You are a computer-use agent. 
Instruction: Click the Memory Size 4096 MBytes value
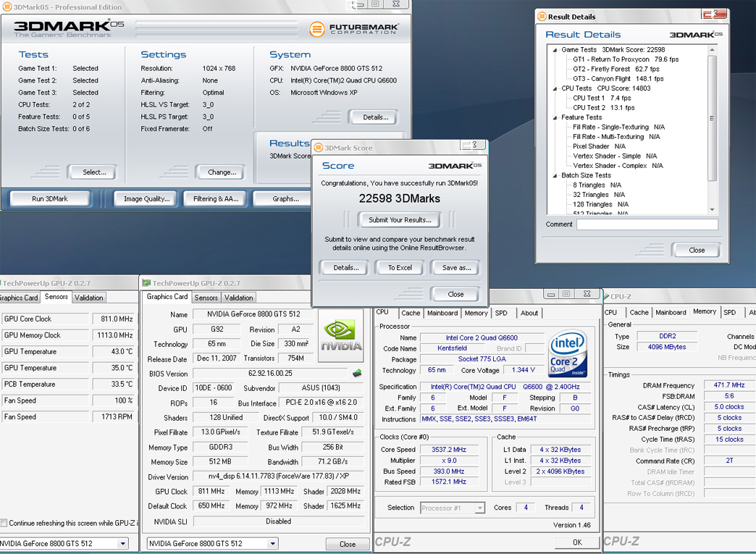tap(666, 347)
